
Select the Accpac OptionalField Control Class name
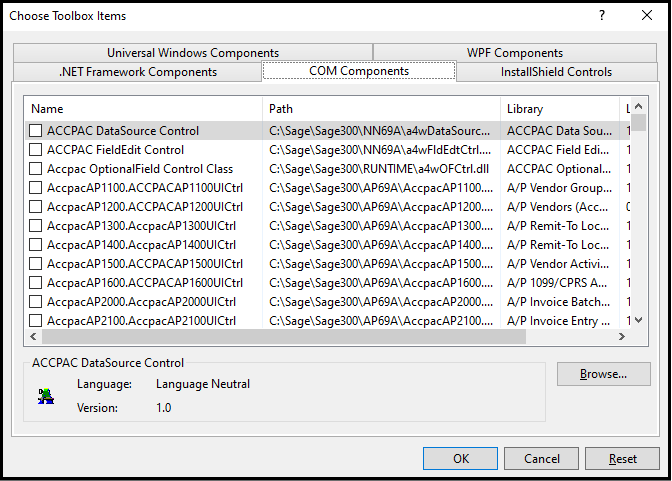point(140,168)
